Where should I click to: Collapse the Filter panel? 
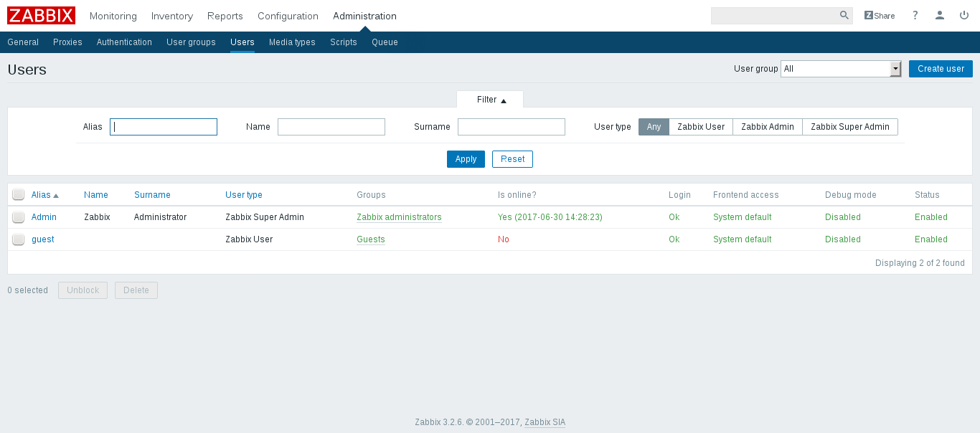click(490, 99)
